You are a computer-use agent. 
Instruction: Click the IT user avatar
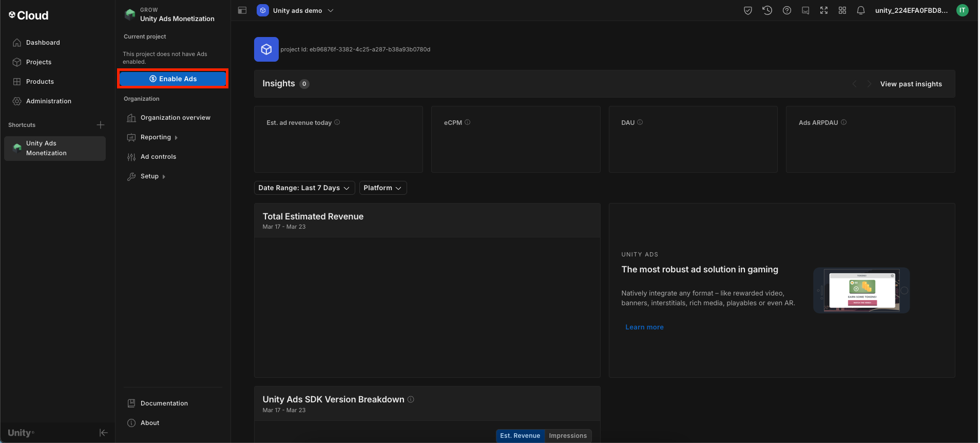point(963,10)
